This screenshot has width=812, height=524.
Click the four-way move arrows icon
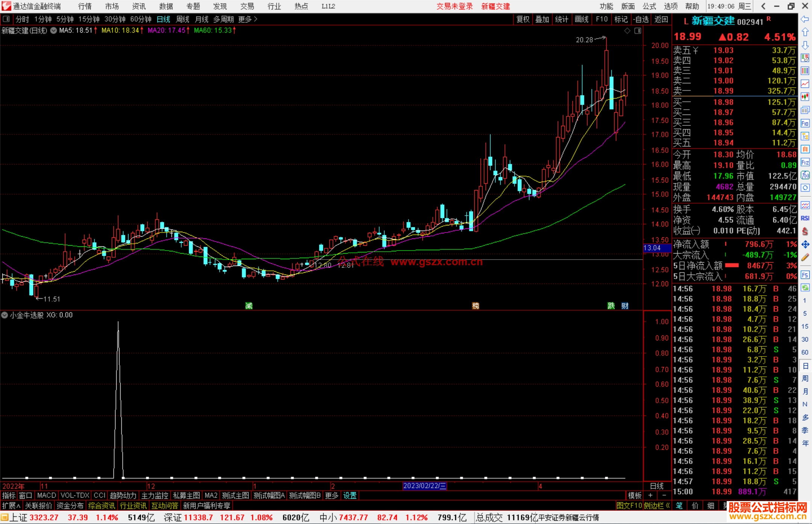click(805, 245)
